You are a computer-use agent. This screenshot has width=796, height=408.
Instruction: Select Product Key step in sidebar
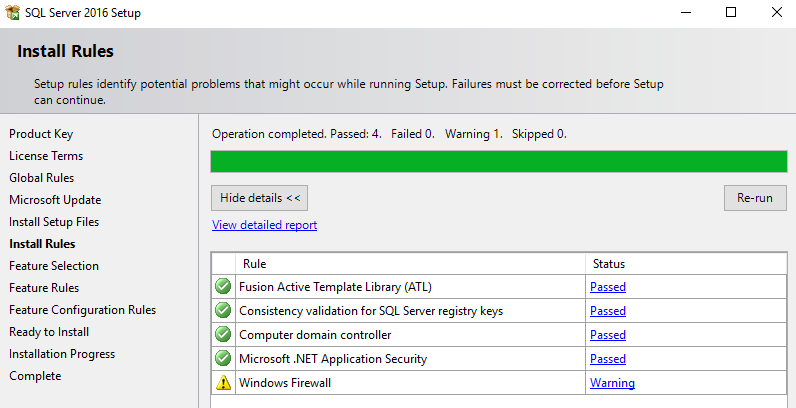41,134
